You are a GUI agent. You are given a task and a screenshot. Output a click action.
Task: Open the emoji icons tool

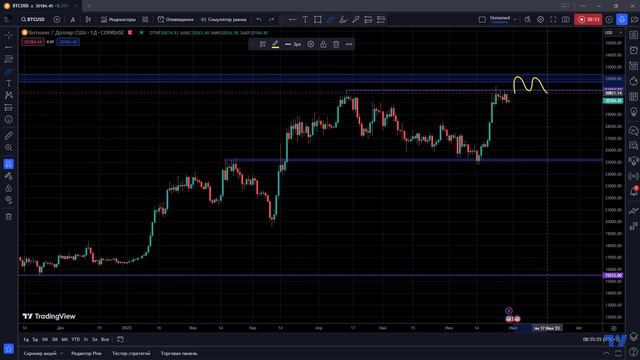pyautogui.click(x=9, y=120)
